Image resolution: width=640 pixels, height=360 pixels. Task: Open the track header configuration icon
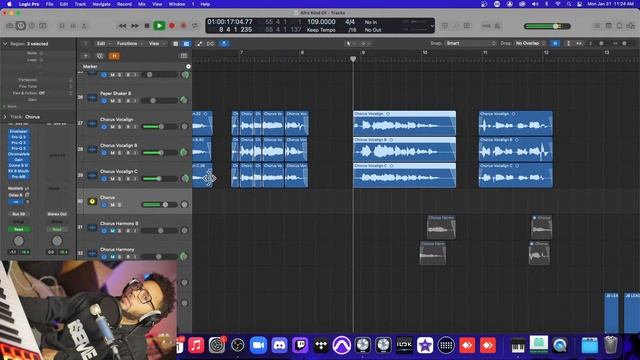[x=184, y=56]
